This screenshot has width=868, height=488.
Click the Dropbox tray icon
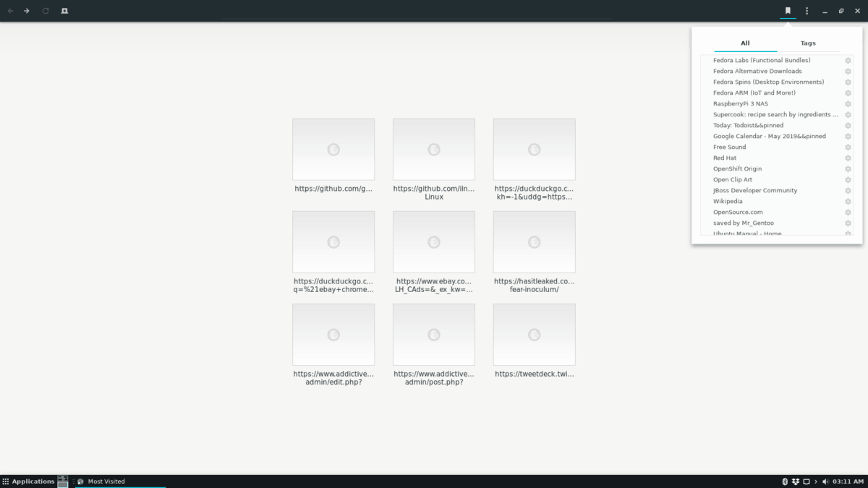796,481
